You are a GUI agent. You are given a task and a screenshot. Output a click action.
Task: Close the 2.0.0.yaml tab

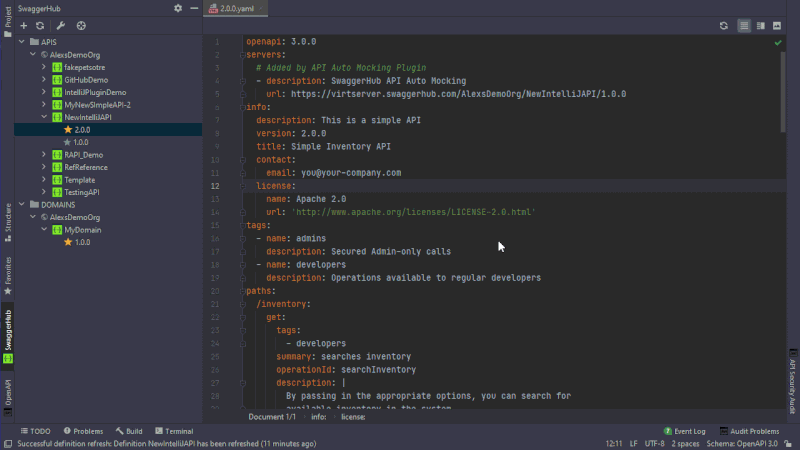(261, 9)
